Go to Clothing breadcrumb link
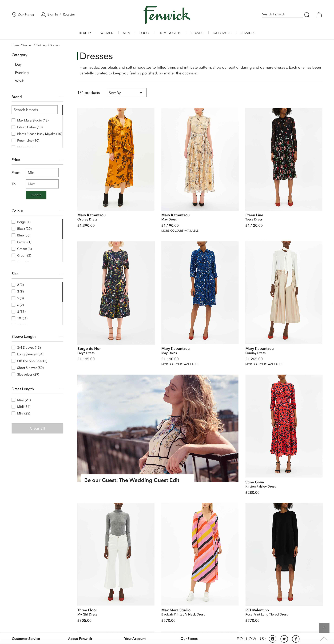The width and height of the screenshot is (334, 644). 41,45
